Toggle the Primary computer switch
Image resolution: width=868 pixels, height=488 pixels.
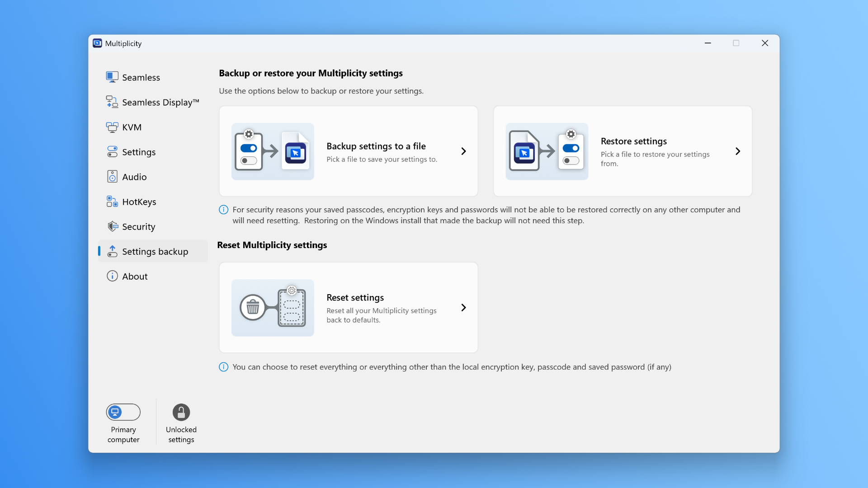click(x=123, y=412)
